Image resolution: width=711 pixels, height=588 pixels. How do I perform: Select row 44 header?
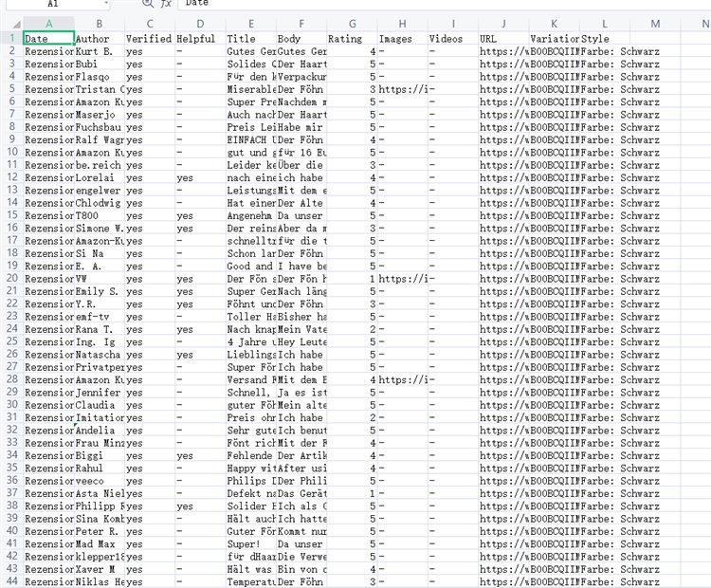click(x=10, y=582)
